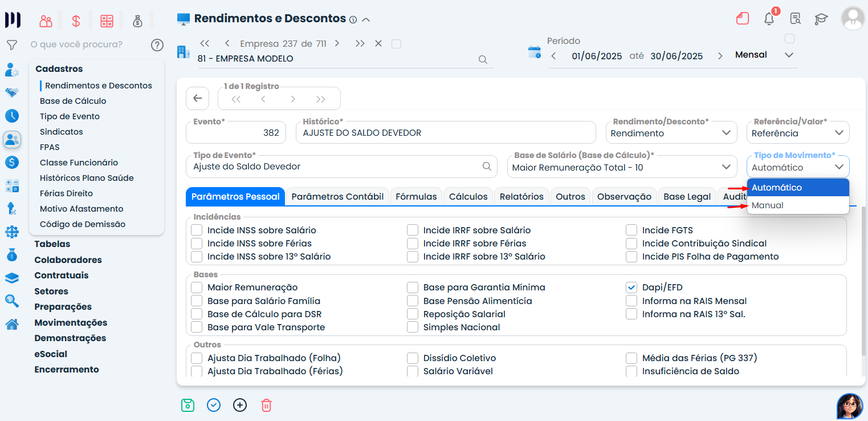Switch to the Fórmulas tab
This screenshot has width=868, height=421.
point(416,196)
